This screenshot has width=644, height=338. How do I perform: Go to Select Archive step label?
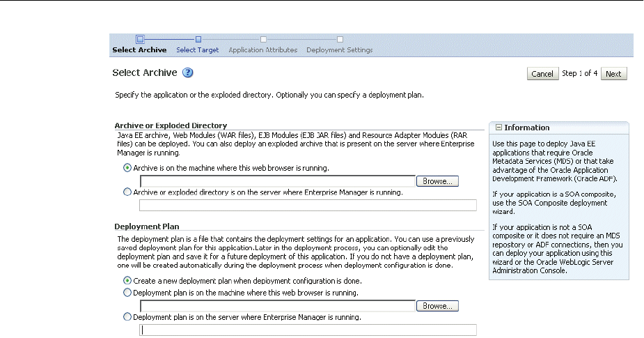point(139,50)
